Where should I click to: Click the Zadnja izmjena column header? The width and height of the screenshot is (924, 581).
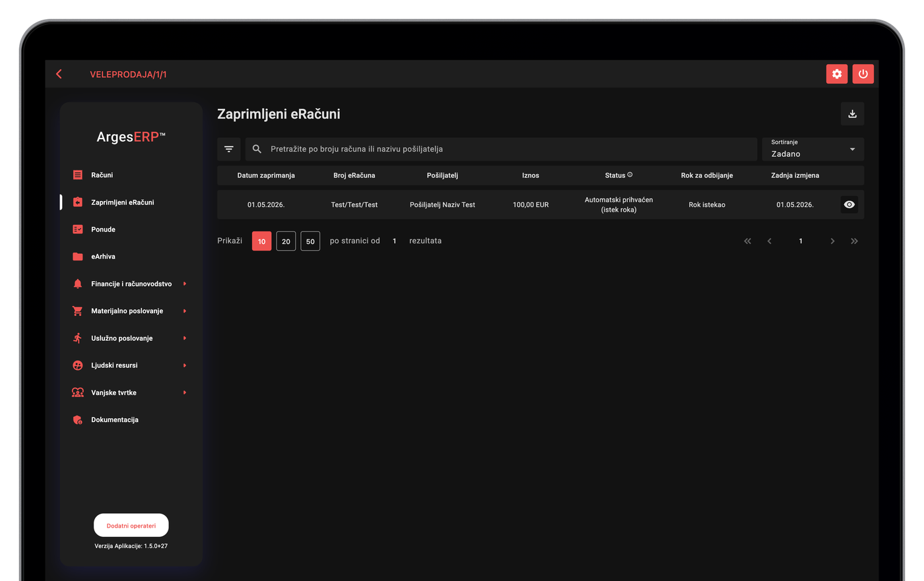pyautogui.click(x=795, y=175)
